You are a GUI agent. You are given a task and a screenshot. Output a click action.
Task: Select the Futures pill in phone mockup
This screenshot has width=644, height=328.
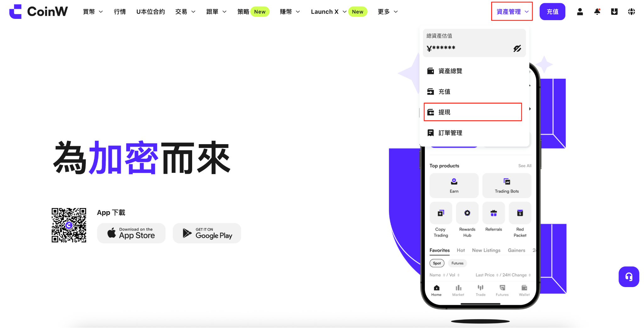(458, 263)
